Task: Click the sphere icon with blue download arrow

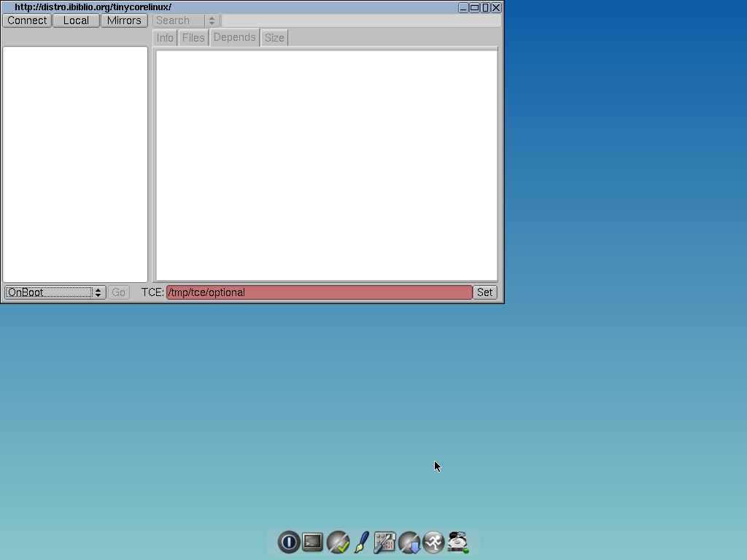Action: [x=409, y=542]
